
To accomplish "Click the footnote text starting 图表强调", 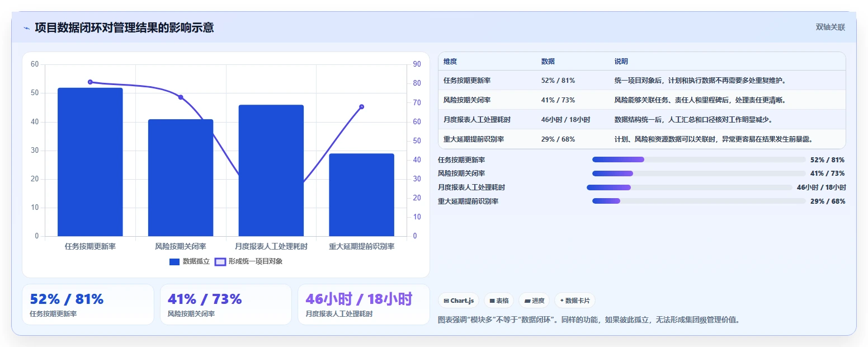I will pos(588,320).
